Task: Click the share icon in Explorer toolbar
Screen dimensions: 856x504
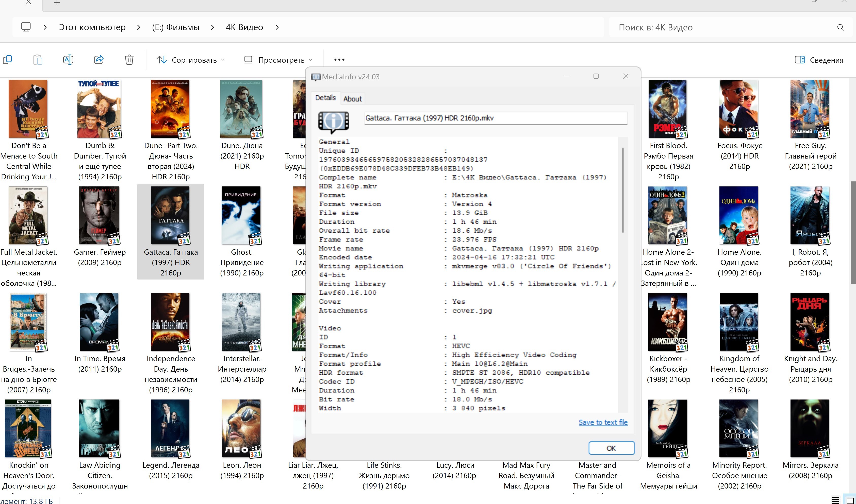Action: point(99,60)
